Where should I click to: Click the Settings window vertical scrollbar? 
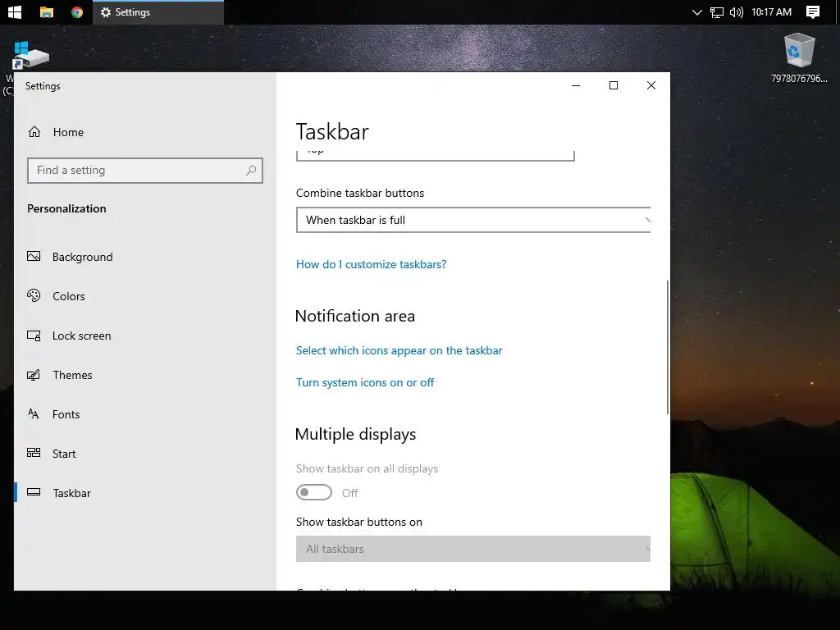pyautogui.click(x=667, y=347)
